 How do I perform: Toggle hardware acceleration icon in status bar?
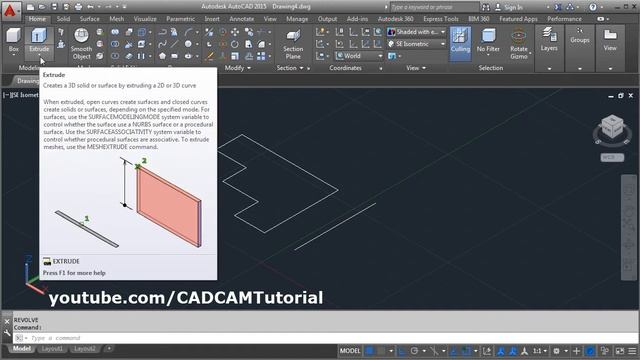(590, 351)
